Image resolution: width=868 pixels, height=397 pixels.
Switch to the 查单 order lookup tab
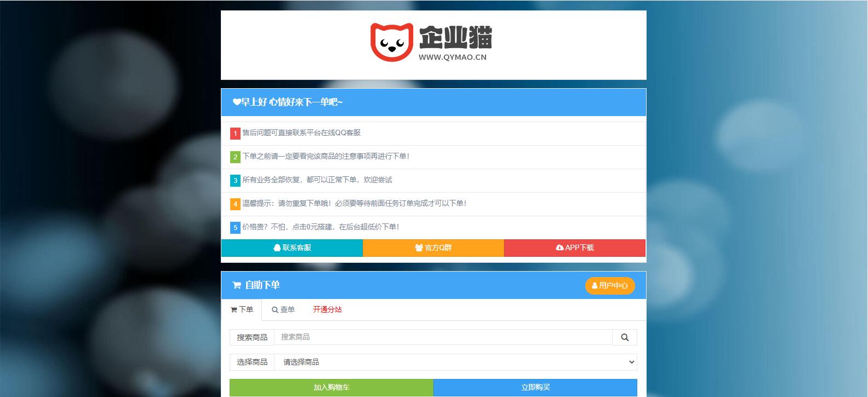pos(283,310)
